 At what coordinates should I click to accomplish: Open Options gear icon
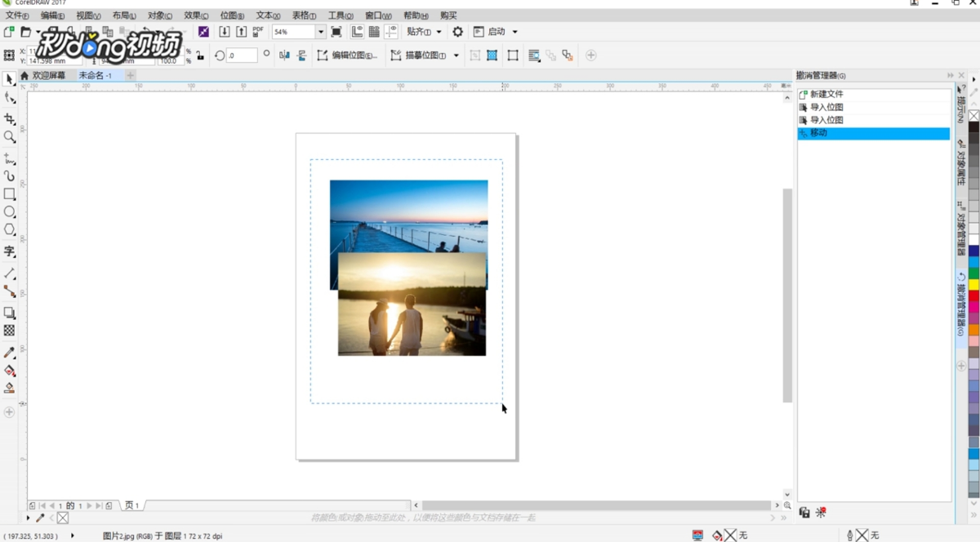pyautogui.click(x=457, y=32)
